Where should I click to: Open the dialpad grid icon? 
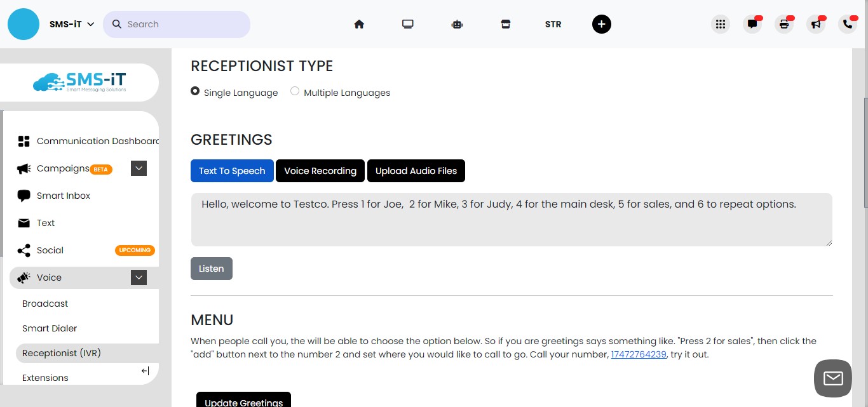[x=721, y=23]
